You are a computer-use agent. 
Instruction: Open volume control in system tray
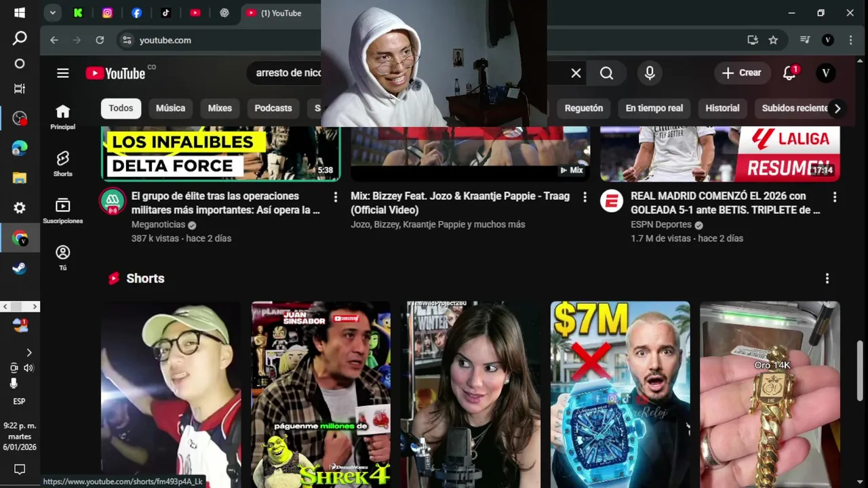[x=28, y=368]
